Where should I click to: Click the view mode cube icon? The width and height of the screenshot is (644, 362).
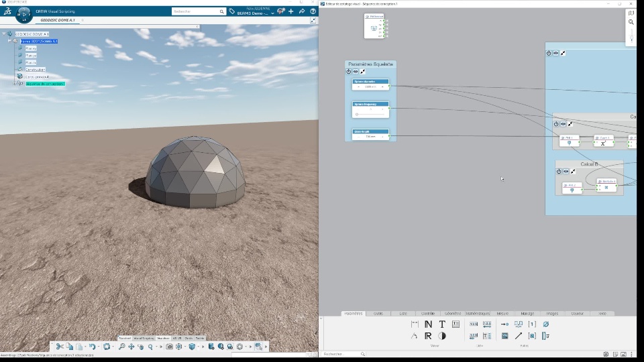pyautogui.click(x=192, y=347)
